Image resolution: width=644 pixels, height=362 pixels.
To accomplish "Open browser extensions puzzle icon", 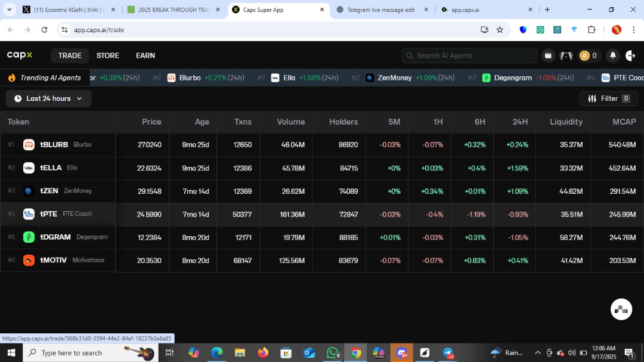I will coord(592,30).
